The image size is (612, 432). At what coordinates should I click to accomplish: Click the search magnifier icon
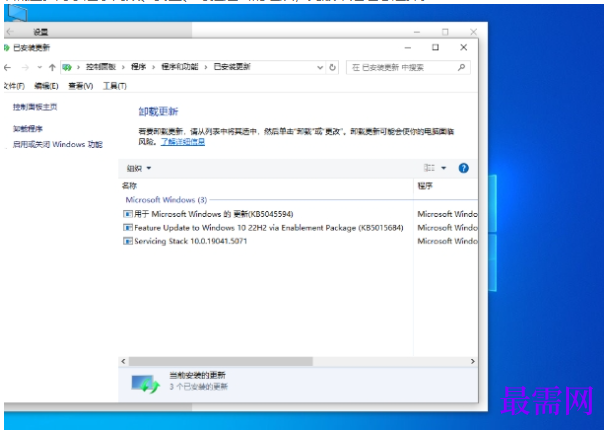[461, 67]
